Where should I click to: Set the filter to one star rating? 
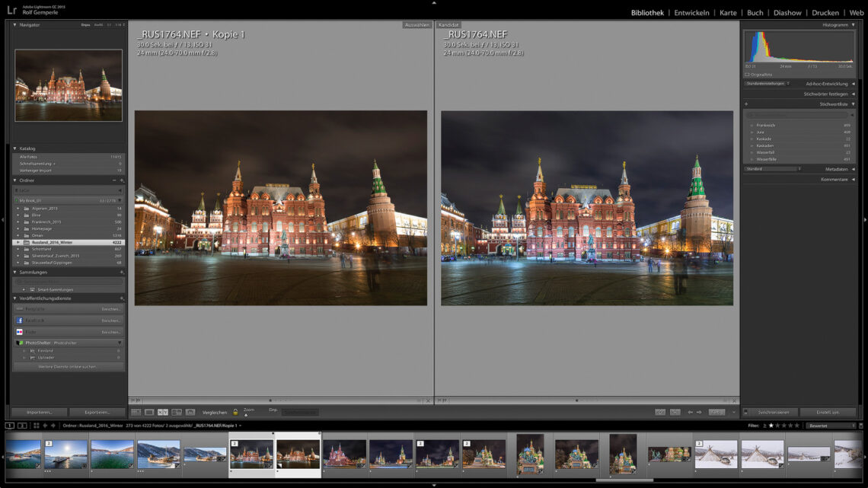(771, 426)
